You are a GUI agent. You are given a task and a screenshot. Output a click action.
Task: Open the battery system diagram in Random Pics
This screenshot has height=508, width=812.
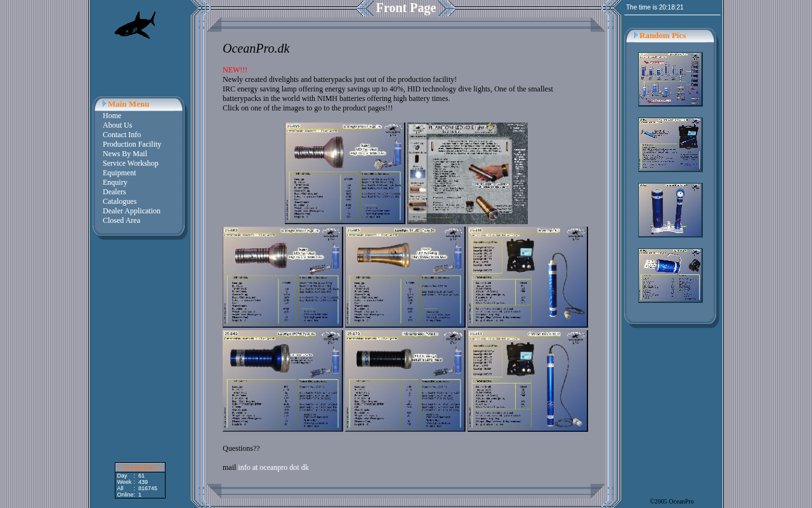(x=670, y=79)
